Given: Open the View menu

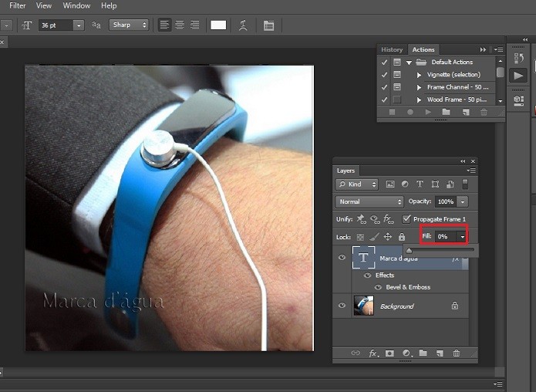Looking at the screenshot, I should (x=44, y=6).
